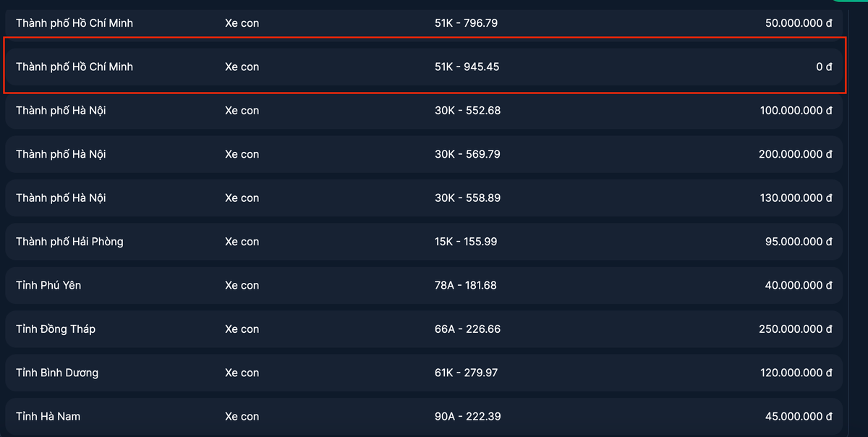Click the Thành phố Hải Phòng location
The height and width of the screenshot is (437, 868).
click(69, 242)
